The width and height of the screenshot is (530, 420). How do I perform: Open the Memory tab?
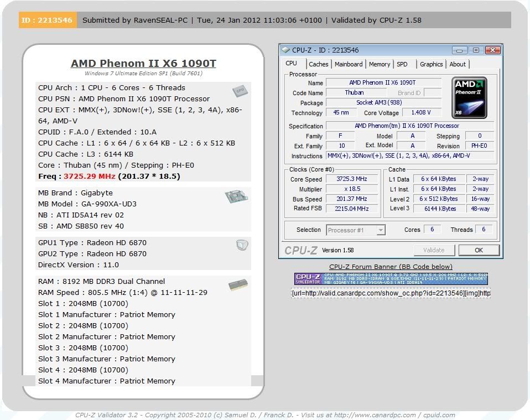pyautogui.click(x=380, y=64)
